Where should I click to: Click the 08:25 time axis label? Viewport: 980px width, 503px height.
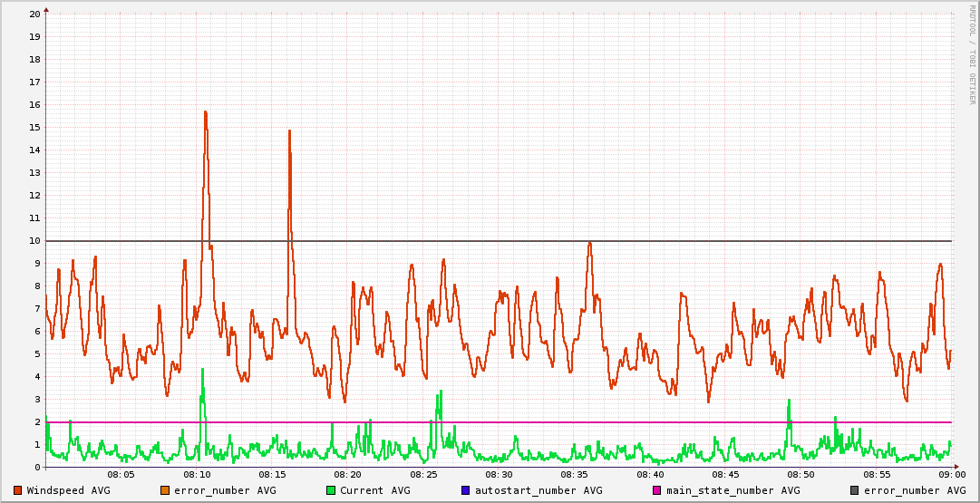pos(423,475)
